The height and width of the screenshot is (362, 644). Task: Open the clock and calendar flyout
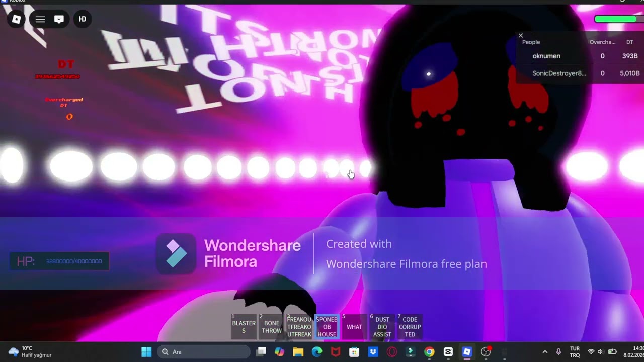click(x=633, y=352)
